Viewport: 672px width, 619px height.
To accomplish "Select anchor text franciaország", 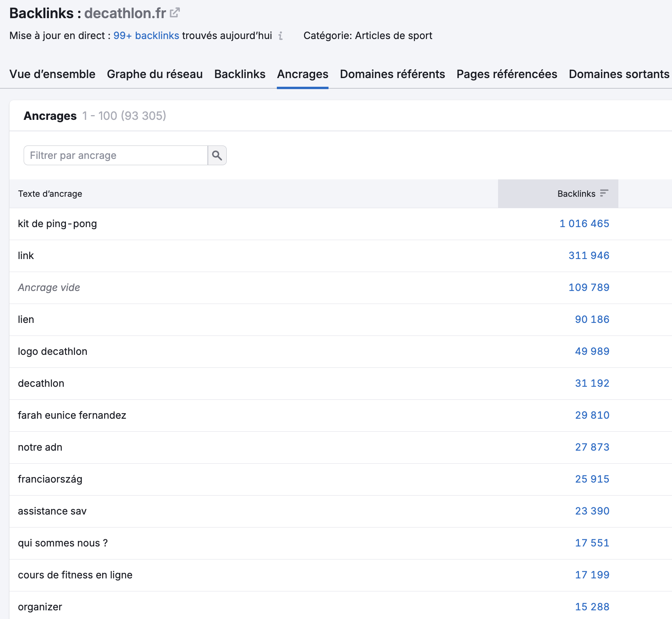I will 50,479.
